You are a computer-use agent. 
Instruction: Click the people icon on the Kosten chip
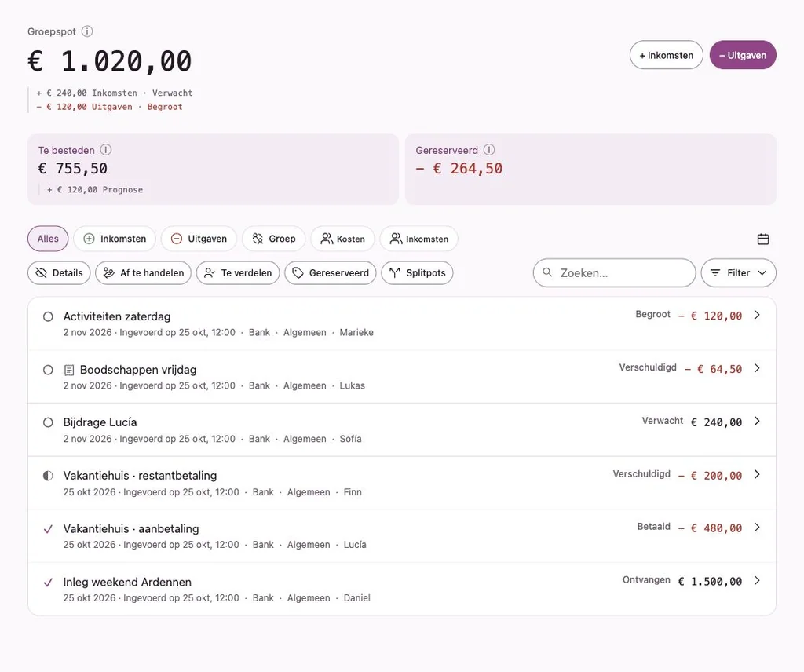tap(327, 239)
